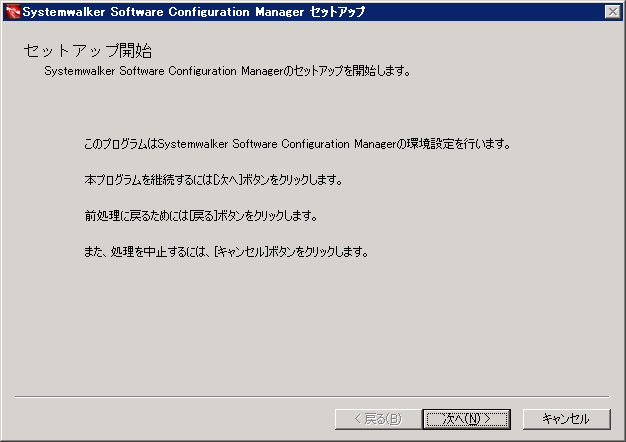Close the setup dialog with the X button

pos(613,12)
